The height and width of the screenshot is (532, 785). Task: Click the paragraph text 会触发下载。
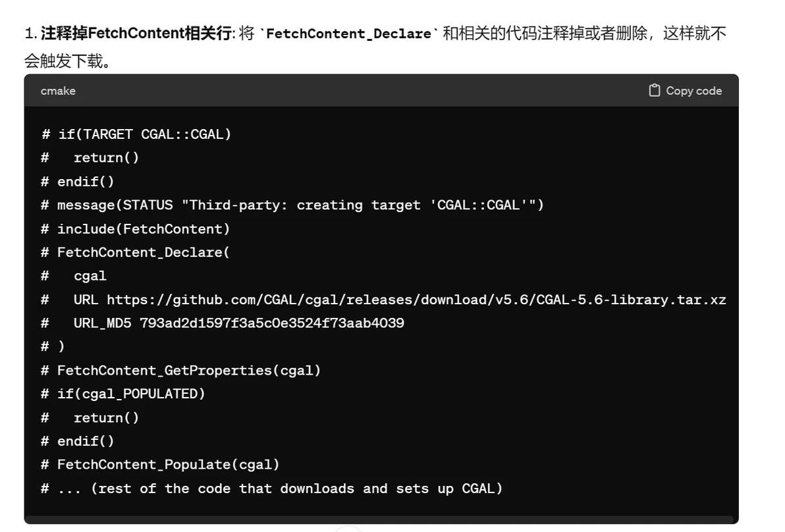pos(67,61)
